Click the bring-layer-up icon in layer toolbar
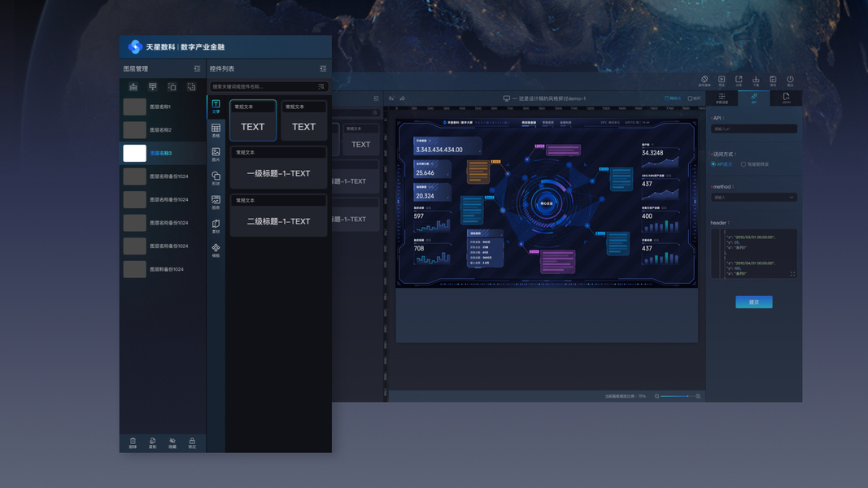This screenshot has width=868, height=488. click(133, 87)
